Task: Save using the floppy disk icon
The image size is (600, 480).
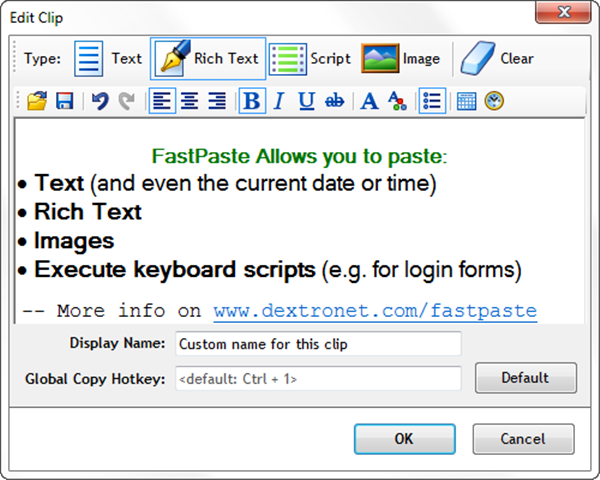Action: point(65,101)
